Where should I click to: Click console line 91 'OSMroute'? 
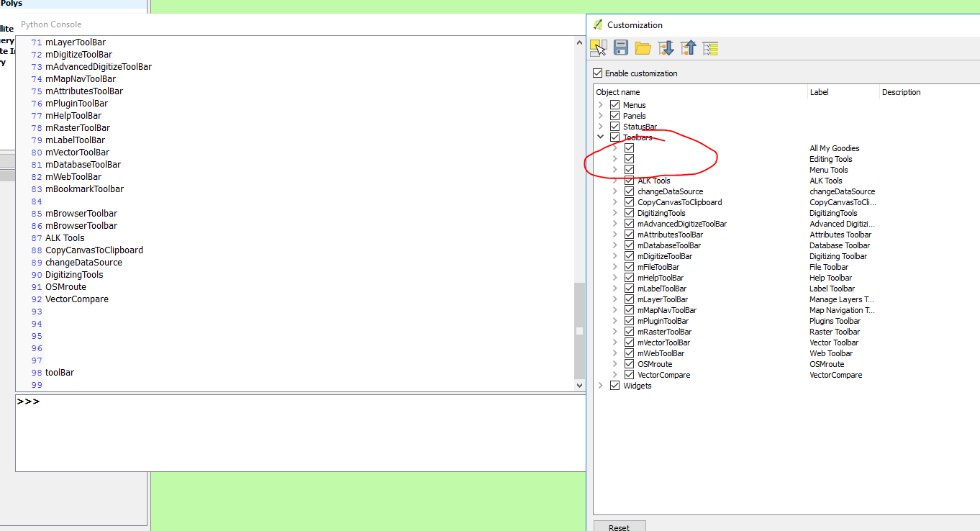click(65, 287)
